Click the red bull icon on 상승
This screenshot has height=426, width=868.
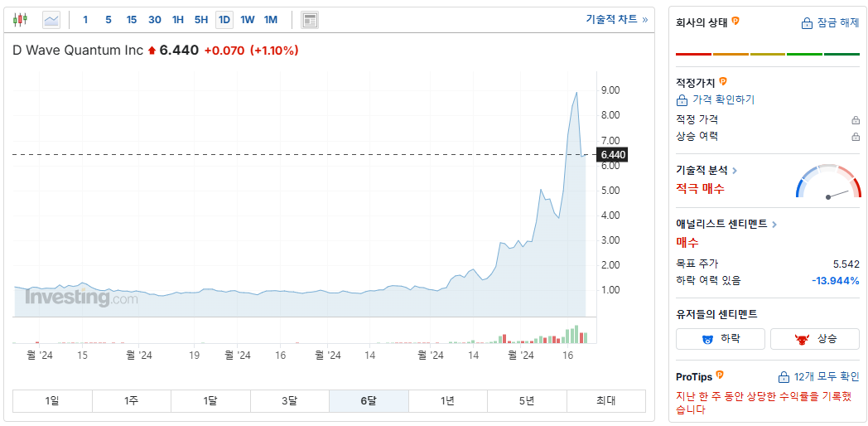pyautogui.click(x=801, y=339)
